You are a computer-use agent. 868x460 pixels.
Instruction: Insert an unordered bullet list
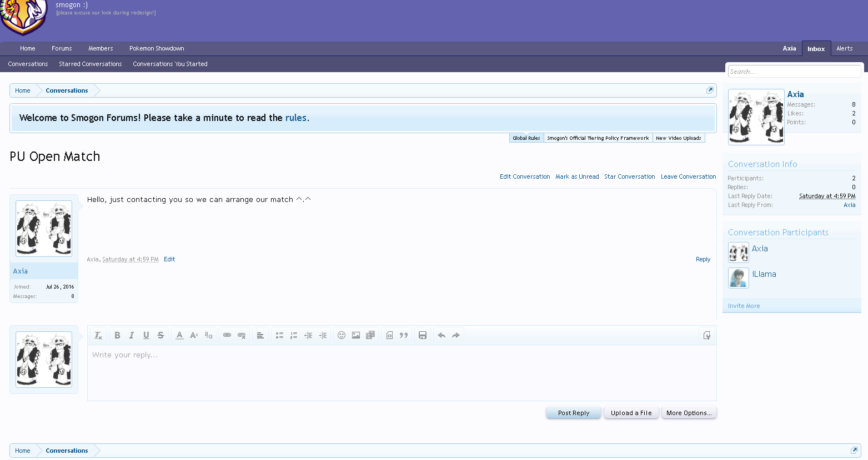279,335
